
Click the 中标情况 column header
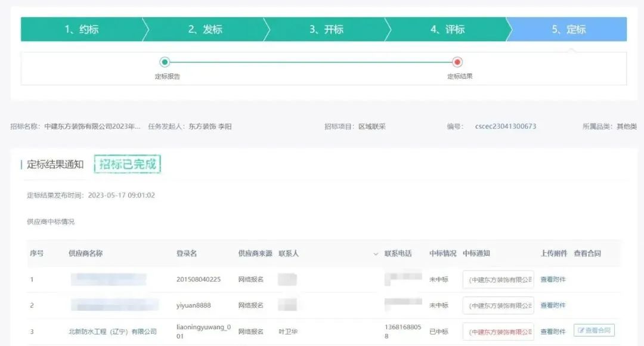442,254
